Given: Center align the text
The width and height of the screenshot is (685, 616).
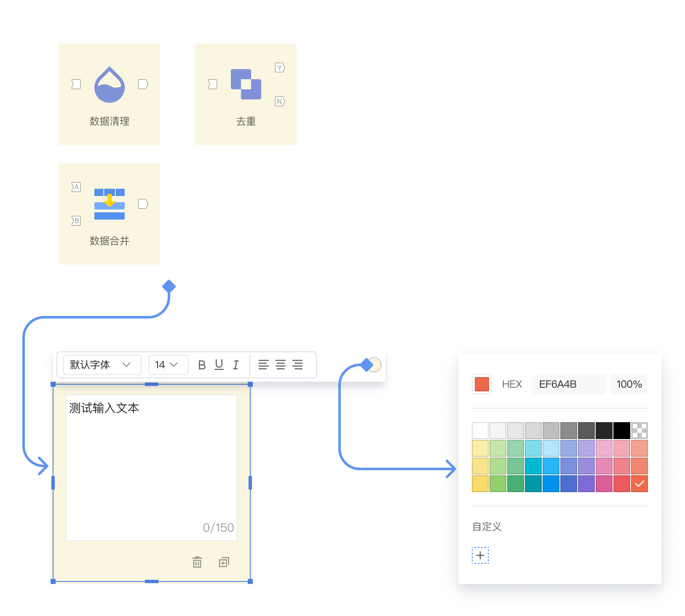Looking at the screenshot, I should [281, 365].
